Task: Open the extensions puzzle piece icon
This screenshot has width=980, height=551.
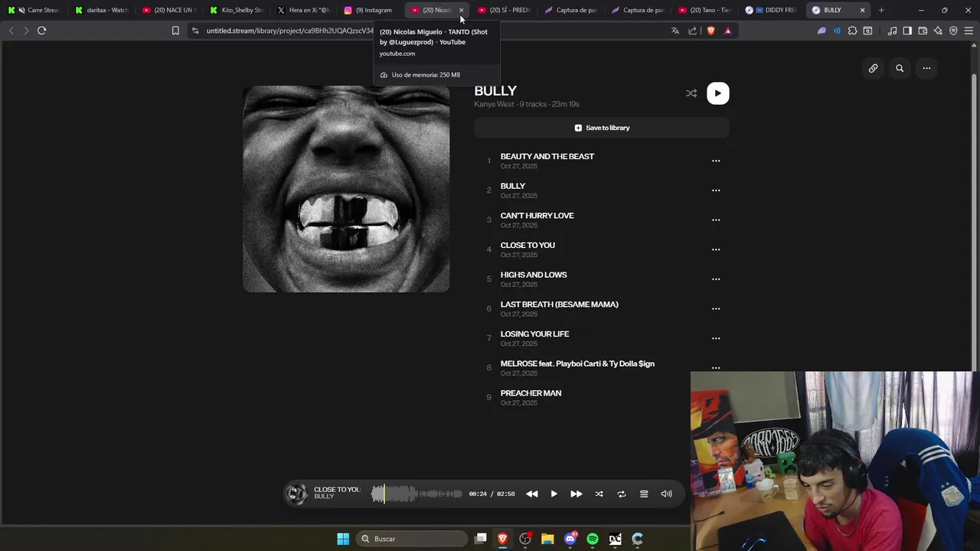Action: (852, 31)
